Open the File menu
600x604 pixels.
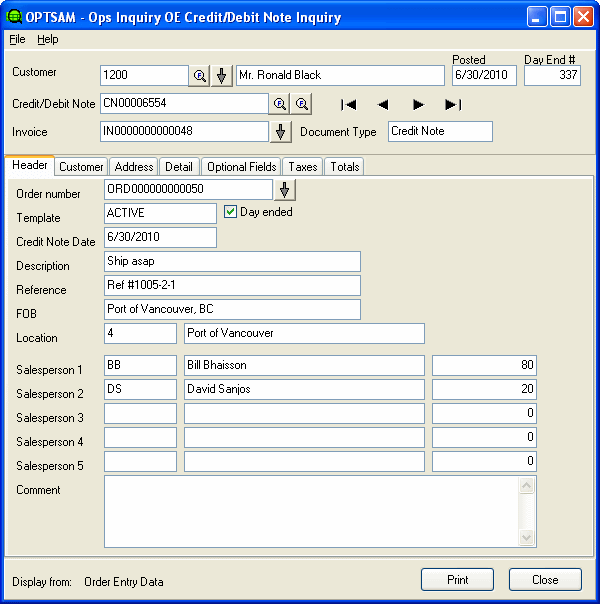point(17,39)
